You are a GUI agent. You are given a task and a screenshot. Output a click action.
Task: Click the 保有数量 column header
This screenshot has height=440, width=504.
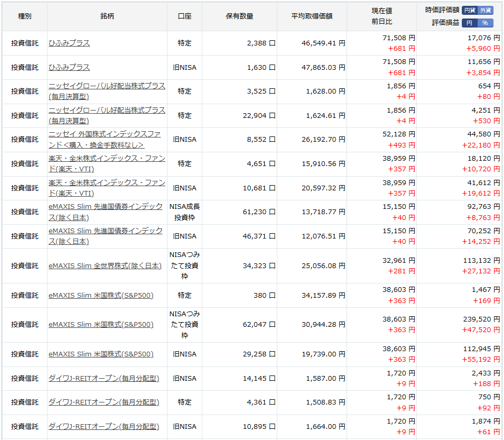click(x=239, y=16)
